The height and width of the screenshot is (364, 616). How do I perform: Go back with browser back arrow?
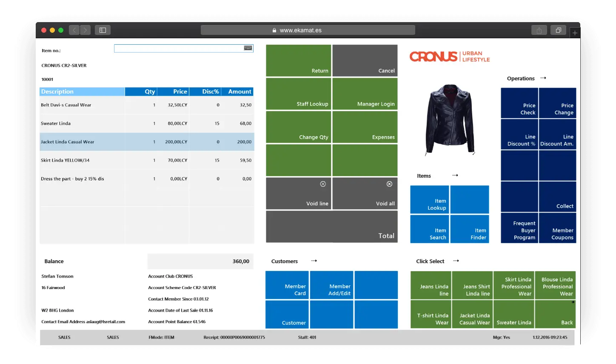(74, 30)
